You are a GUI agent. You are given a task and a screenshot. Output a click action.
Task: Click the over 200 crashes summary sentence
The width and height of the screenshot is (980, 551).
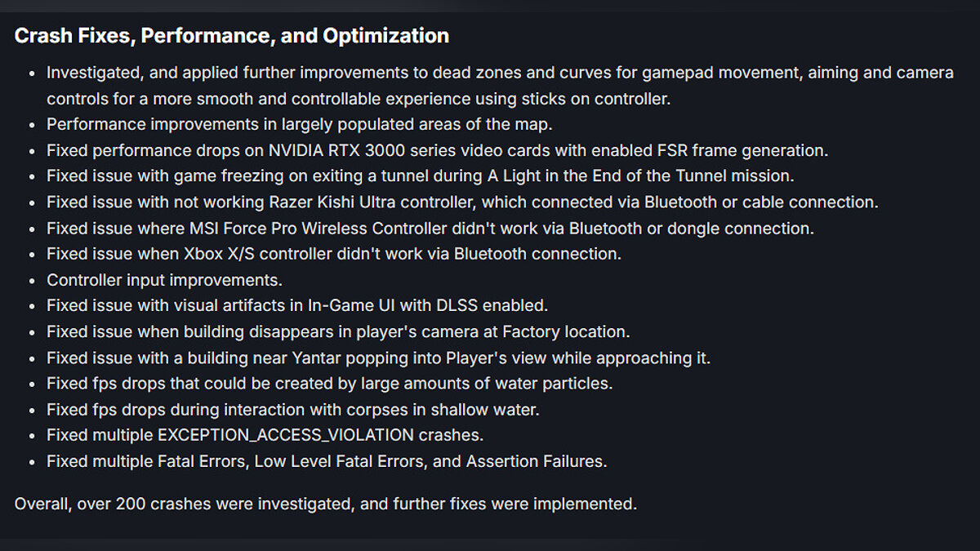pos(325,504)
